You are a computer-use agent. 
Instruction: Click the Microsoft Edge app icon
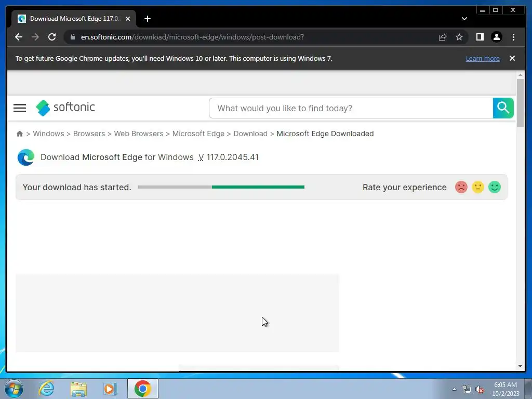(26, 157)
